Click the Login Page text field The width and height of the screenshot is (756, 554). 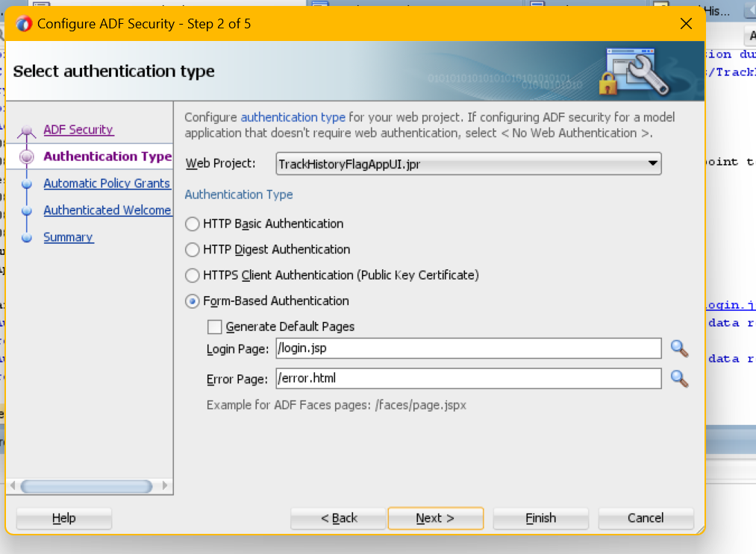(468, 348)
